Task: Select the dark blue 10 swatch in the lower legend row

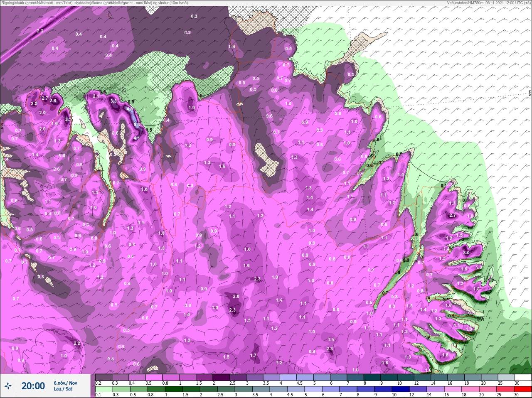Action: click(x=400, y=389)
